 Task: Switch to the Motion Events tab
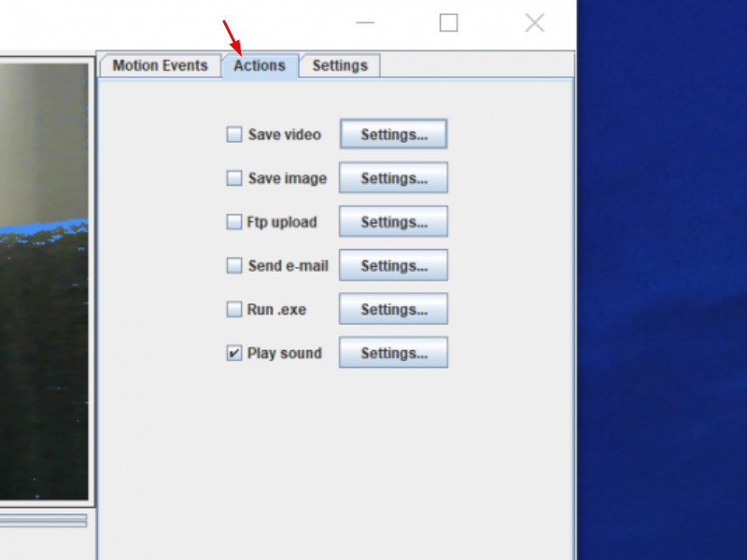(x=159, y=65)
